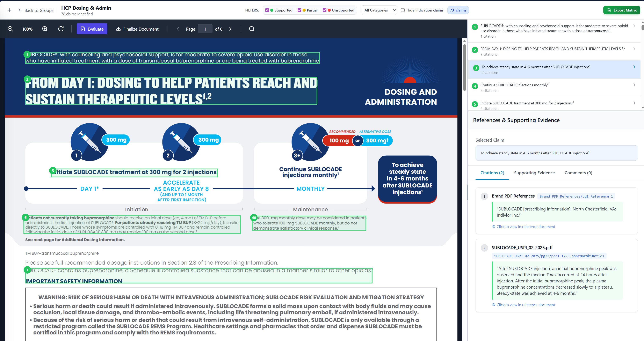Expand Continue SUBLOCADE injections monthly claim
The width and height of the screenshot is (644, 341).
pyautogui.click(x=634, y=85)
